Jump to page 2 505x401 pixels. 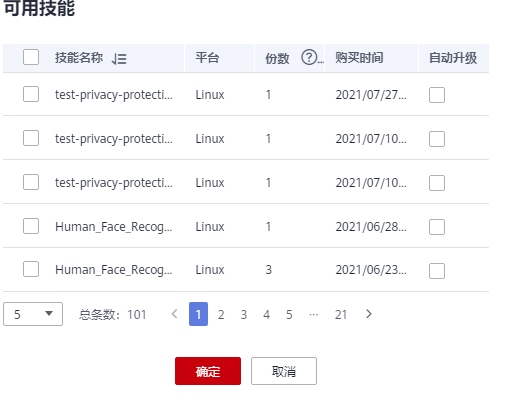(221, 314)
